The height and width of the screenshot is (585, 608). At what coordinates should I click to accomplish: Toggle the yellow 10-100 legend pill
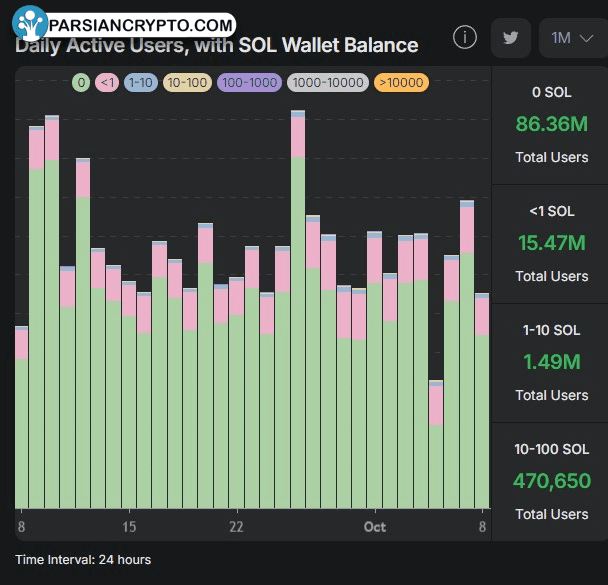(x=187, y=83)
